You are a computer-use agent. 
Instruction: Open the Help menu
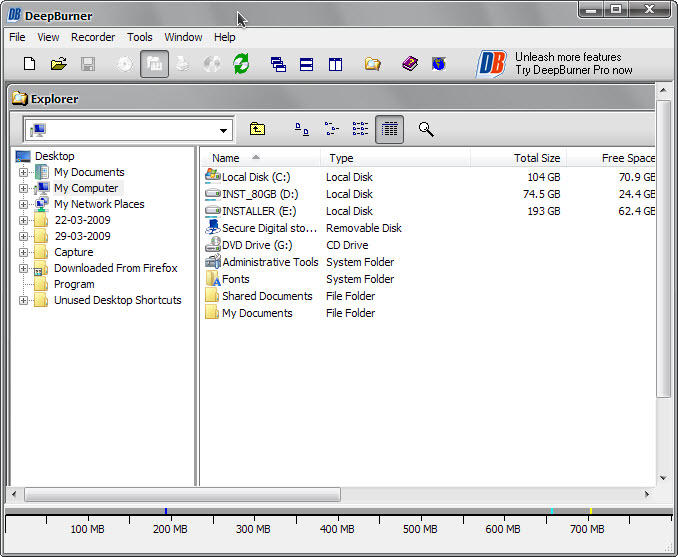(x=224, y=37)
